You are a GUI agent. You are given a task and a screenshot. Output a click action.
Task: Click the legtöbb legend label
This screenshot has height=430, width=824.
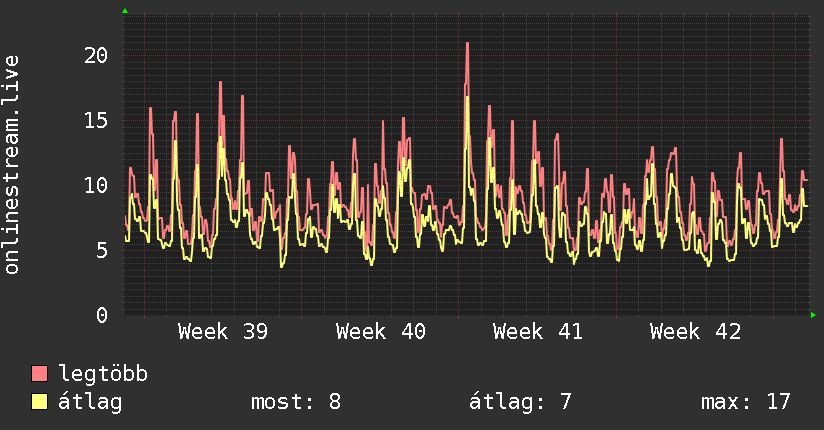103,374
